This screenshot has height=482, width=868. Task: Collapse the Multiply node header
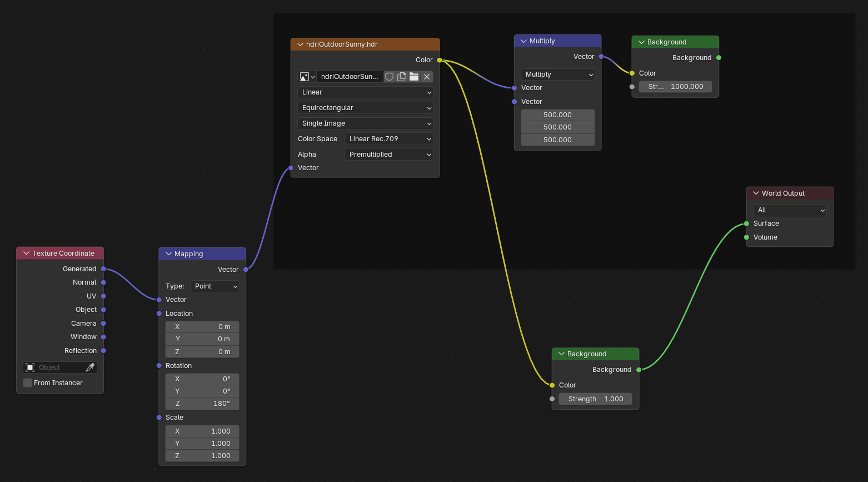523,41
